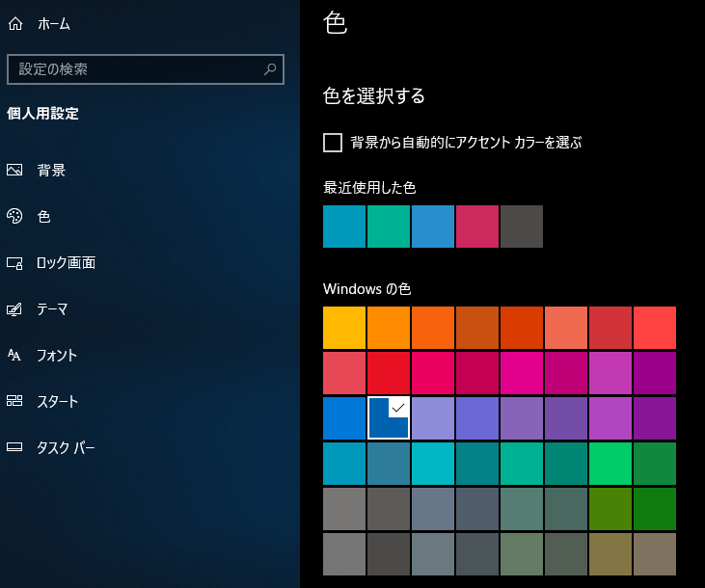Open the 背景 settings section

(x=51, y=171)
